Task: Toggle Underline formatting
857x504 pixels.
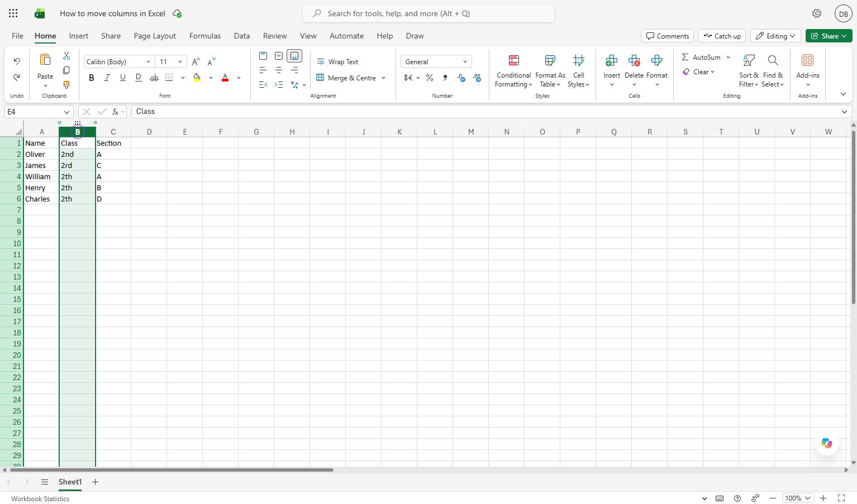Action: click(123, 78)
